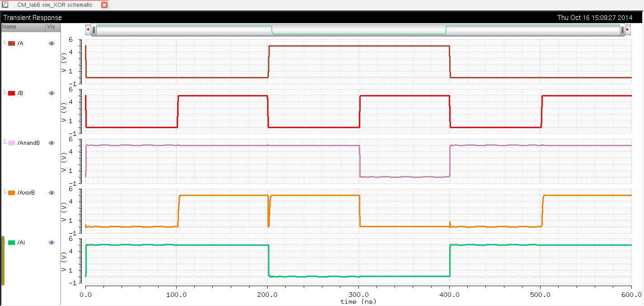Click the Name column header
Screen dimensions: 644x306
(23, 27)
